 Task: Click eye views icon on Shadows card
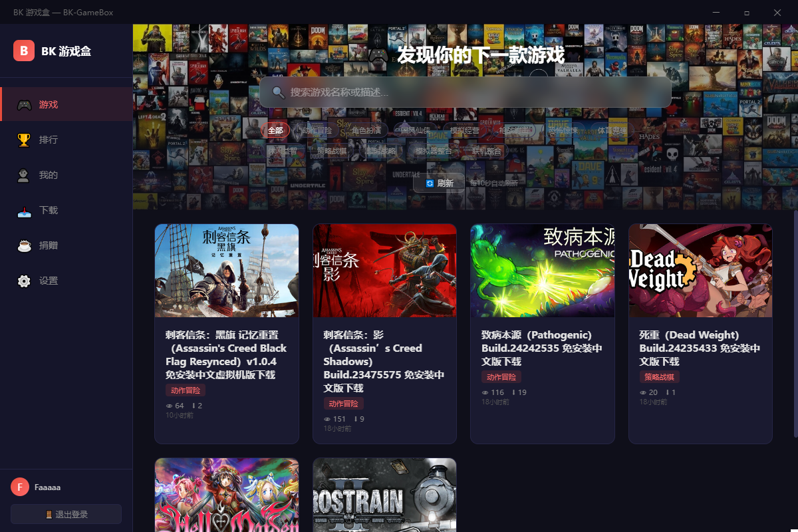(327, 419)
